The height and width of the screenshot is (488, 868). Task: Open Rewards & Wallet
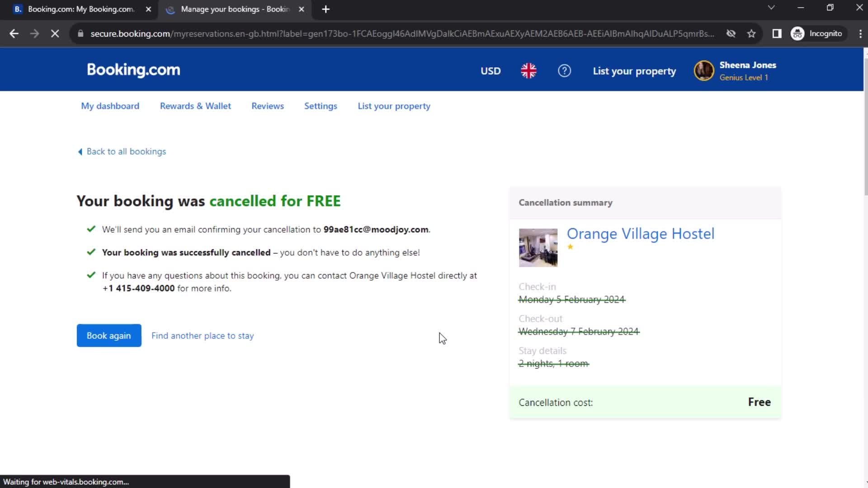195,106
